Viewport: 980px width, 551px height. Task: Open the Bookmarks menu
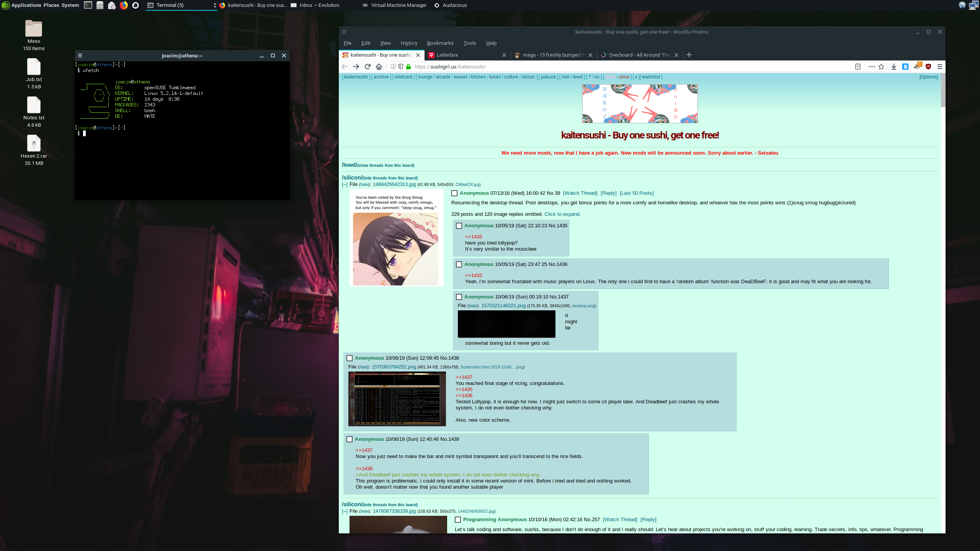click(440, 43)
